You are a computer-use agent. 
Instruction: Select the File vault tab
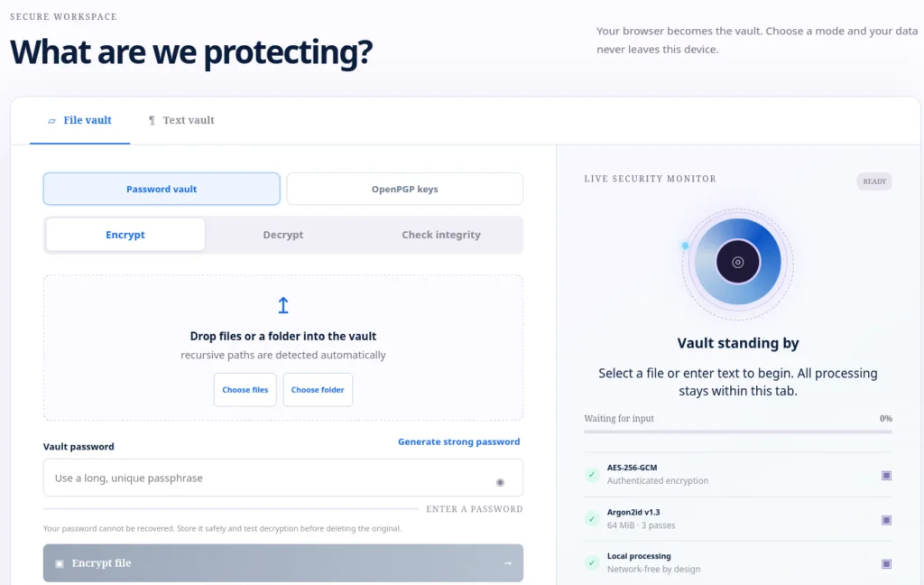[79, 120]
